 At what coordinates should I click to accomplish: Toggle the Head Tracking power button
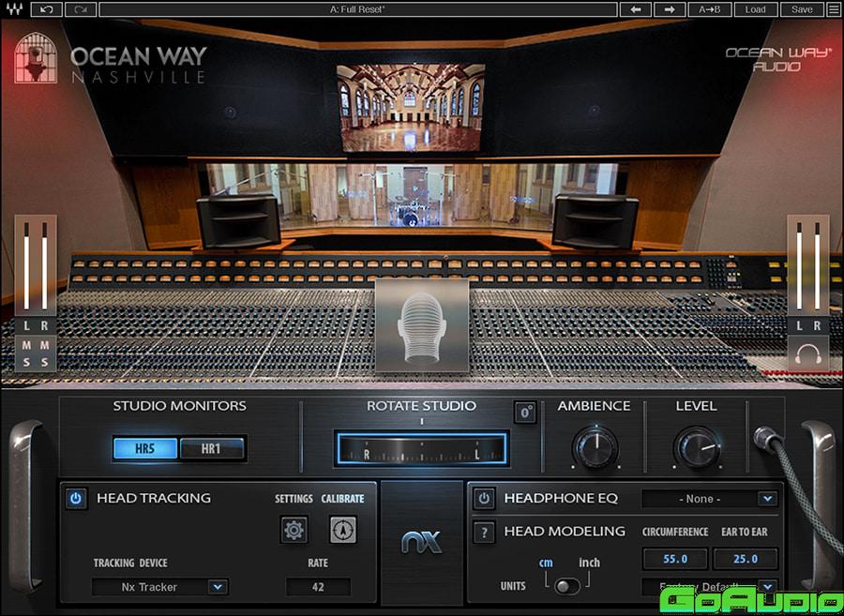pos(76,499)
